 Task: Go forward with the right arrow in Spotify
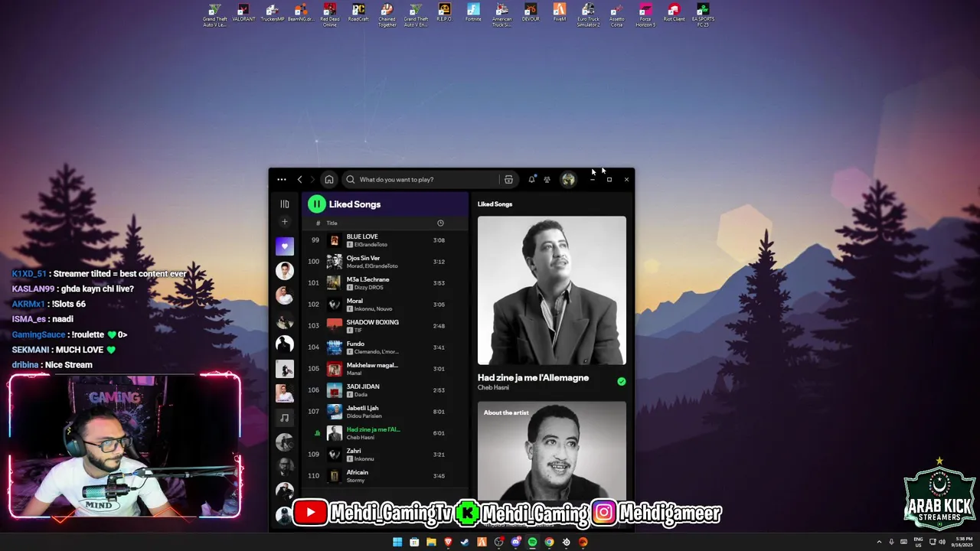pyautogui.click(x=312, y=180)
